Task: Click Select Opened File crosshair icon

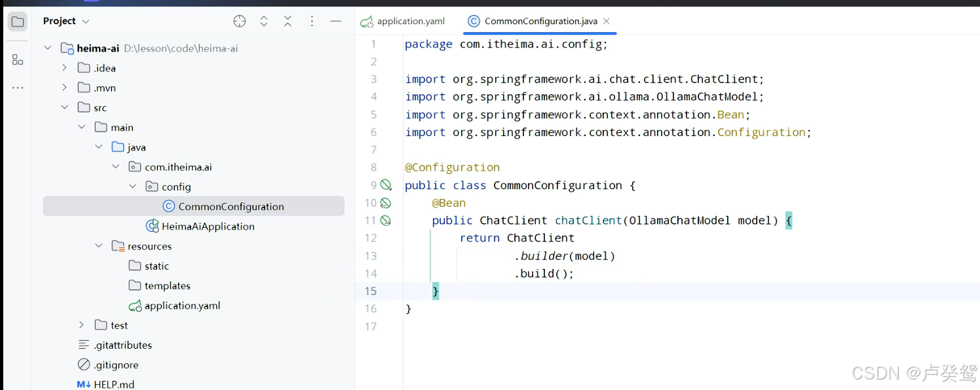Action: 240,22
